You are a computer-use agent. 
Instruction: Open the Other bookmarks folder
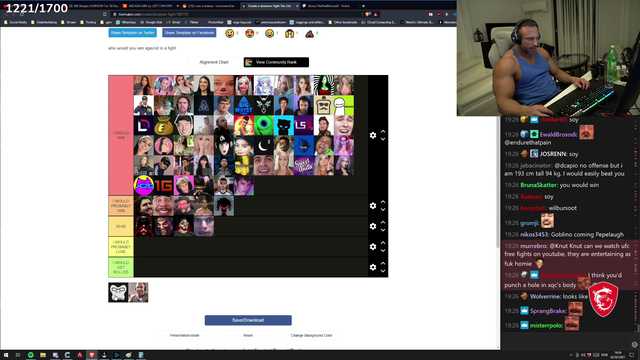tap(343, 22)
